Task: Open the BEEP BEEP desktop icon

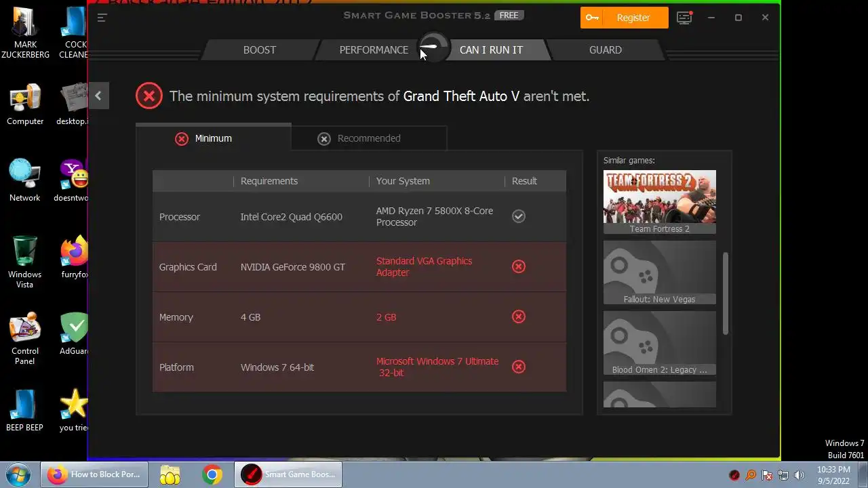Action: click(x=25, y=410)
